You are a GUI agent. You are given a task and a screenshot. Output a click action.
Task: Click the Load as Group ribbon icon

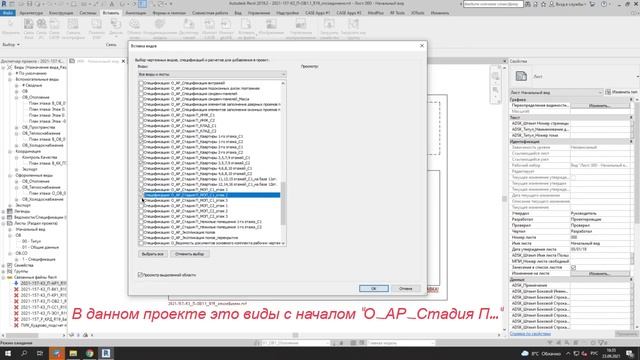(x=353, y=24)
